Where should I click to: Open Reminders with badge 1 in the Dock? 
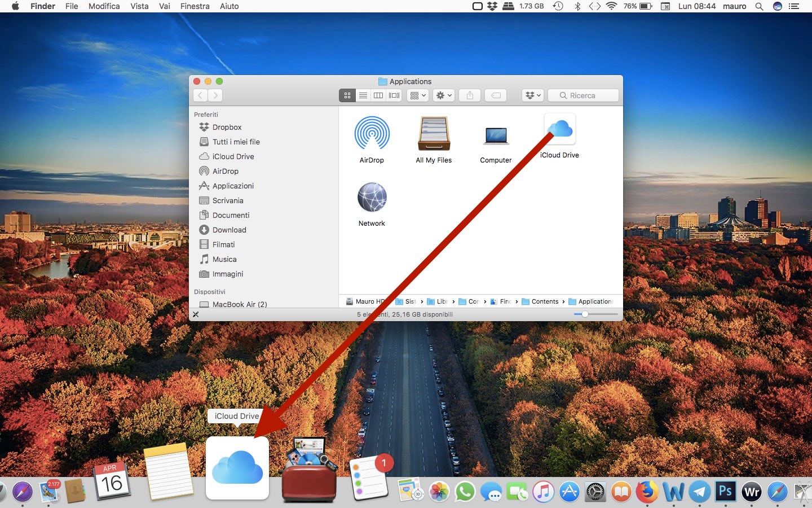click(x=370, y=478)
